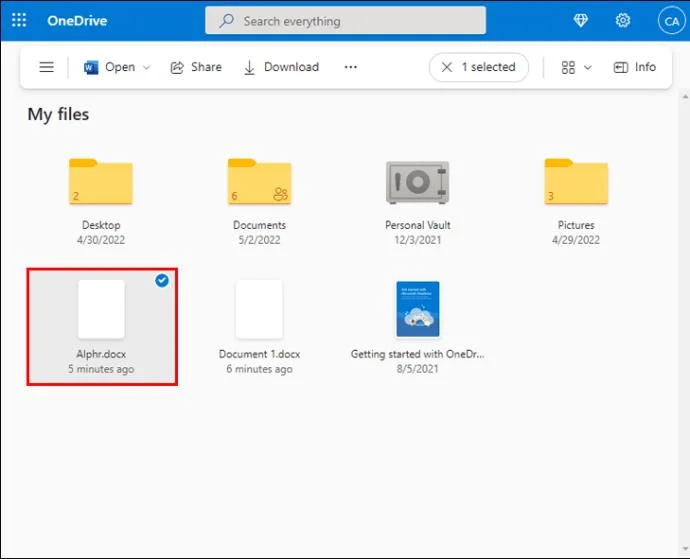Open the settings gear

[x=623, y=20]
